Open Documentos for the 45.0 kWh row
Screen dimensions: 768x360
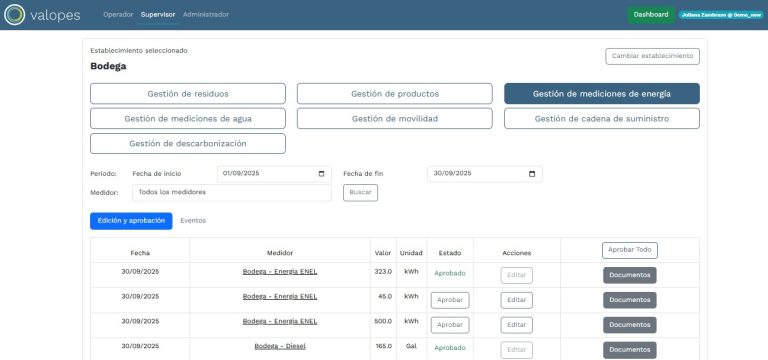click(629, 300)
